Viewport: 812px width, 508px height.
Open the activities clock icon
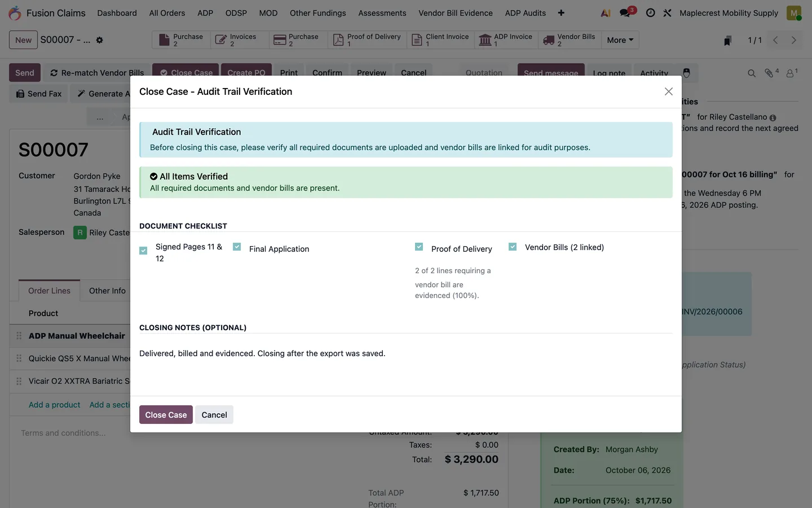[x=650, y=13]
